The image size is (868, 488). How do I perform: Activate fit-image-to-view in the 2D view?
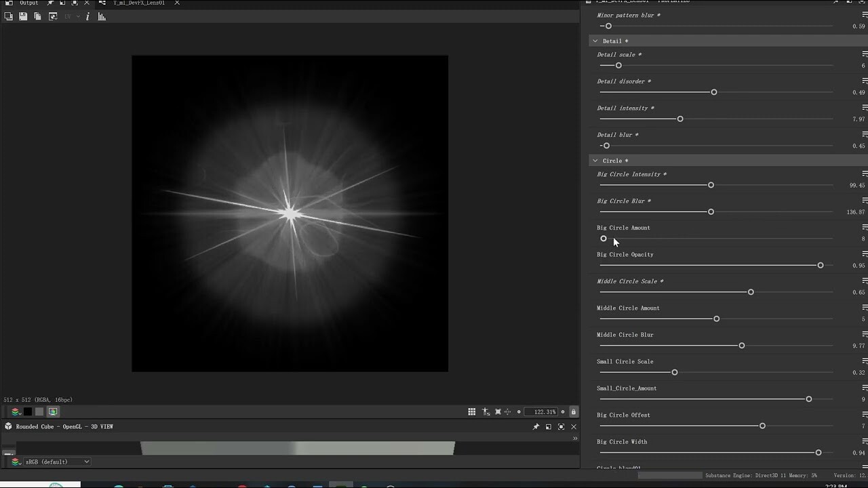coord(498,411)
